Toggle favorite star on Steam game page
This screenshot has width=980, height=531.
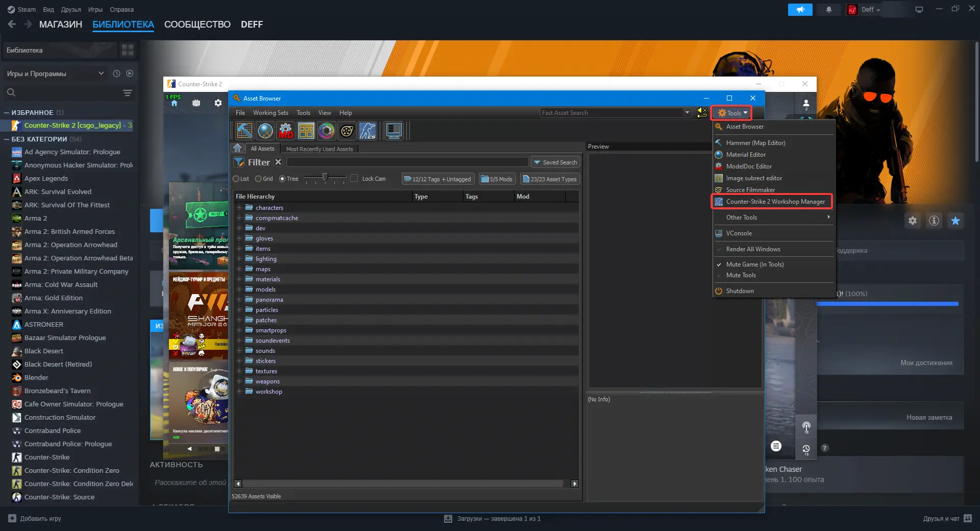[955, 221]
